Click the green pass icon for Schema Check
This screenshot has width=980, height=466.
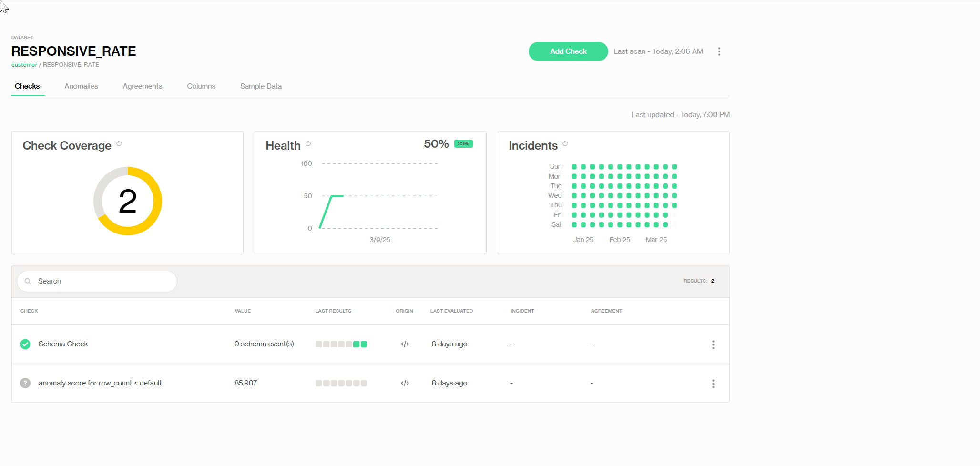pos(25,344)
